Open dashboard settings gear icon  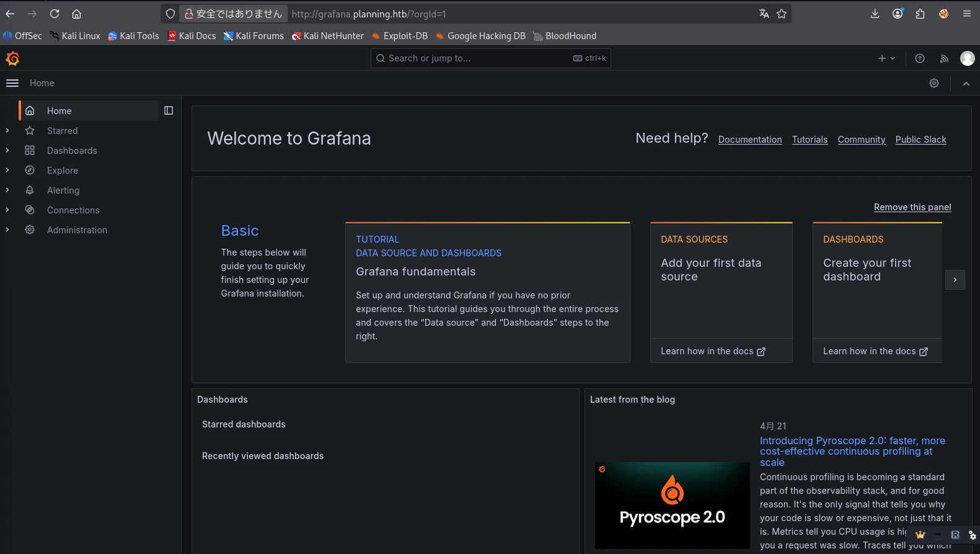tap(934, 83)
